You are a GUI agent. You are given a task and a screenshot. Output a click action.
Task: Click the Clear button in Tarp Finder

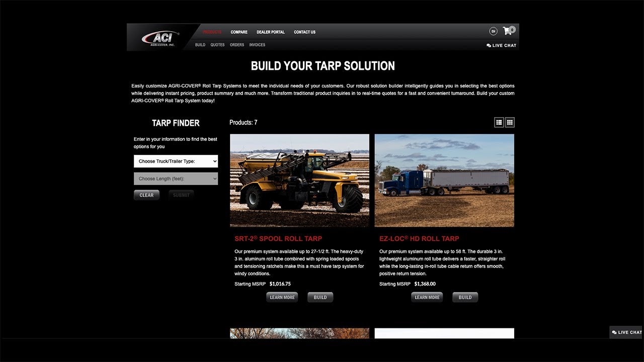[x=146, y=195]
